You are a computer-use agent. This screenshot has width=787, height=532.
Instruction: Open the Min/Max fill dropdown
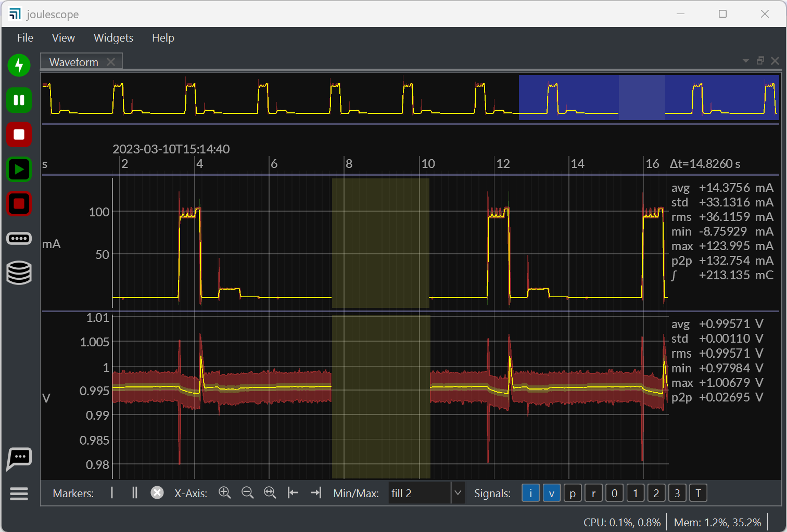coord(458,492)
